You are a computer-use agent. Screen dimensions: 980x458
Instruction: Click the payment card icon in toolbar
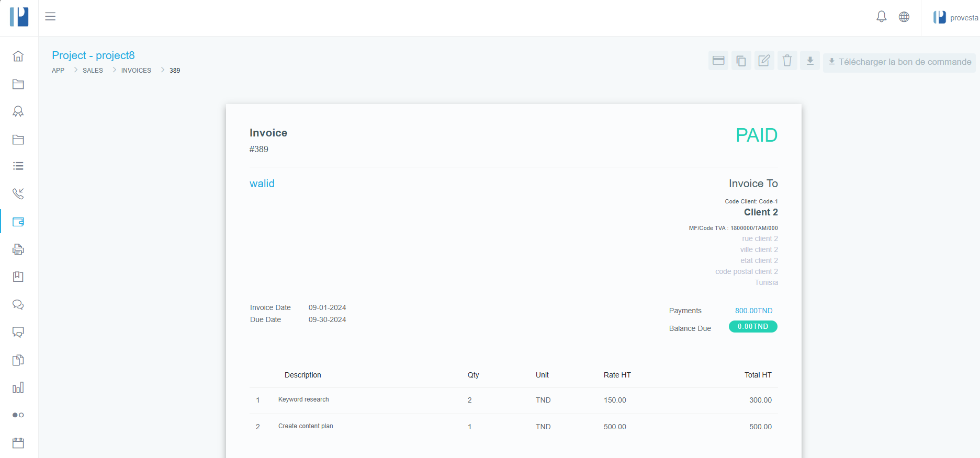(718, 61)
